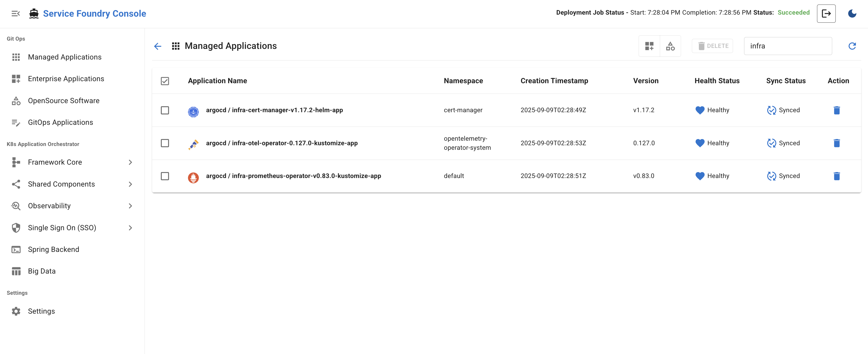Expand Shared Components chevron

[x=130, y=184]
